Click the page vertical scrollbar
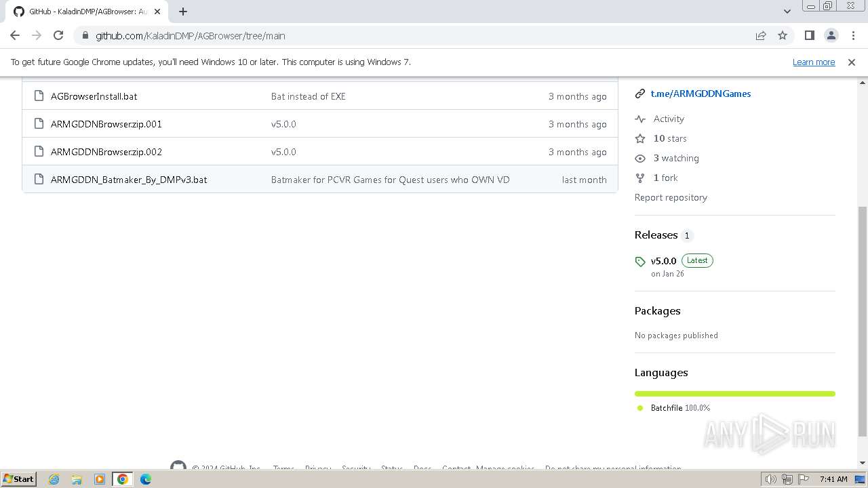The image size is (868, 488). tap(863, 321)
